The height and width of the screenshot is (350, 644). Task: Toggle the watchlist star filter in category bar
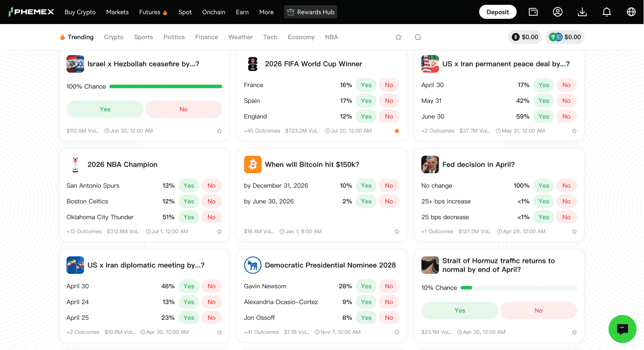tap(398, 37)
